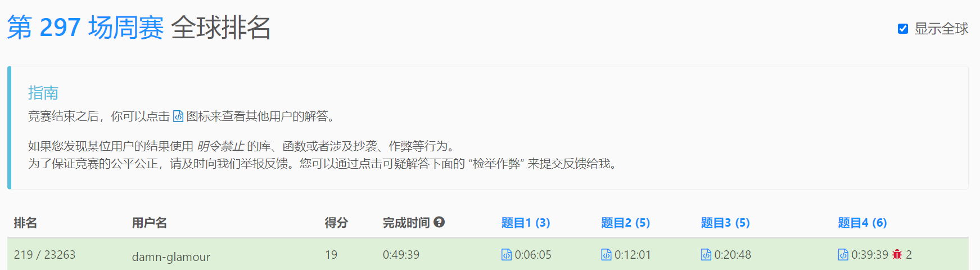
Task: Click the 指南 guide heading
Action: (43, 93)
